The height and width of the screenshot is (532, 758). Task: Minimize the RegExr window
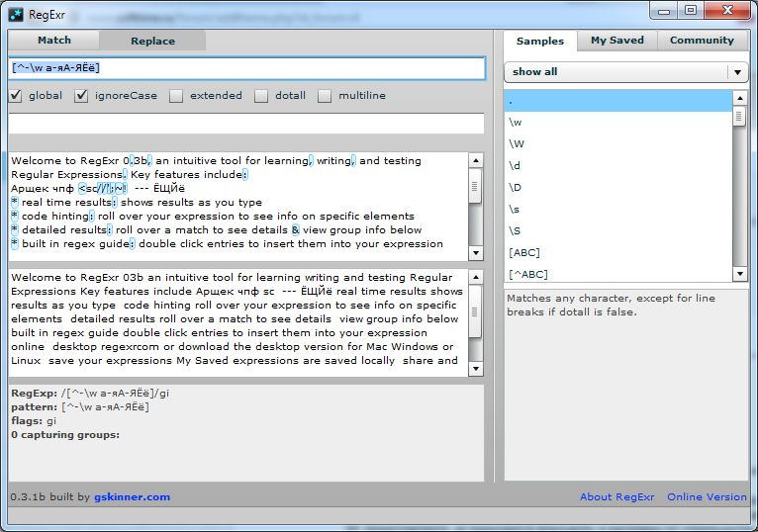[665, 10]
